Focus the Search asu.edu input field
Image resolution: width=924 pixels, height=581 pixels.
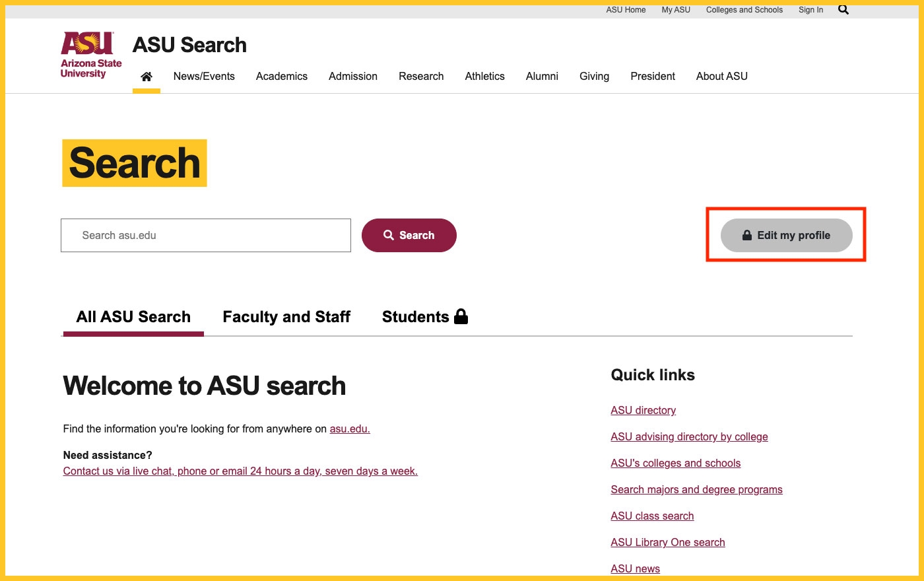click(206, 235)
